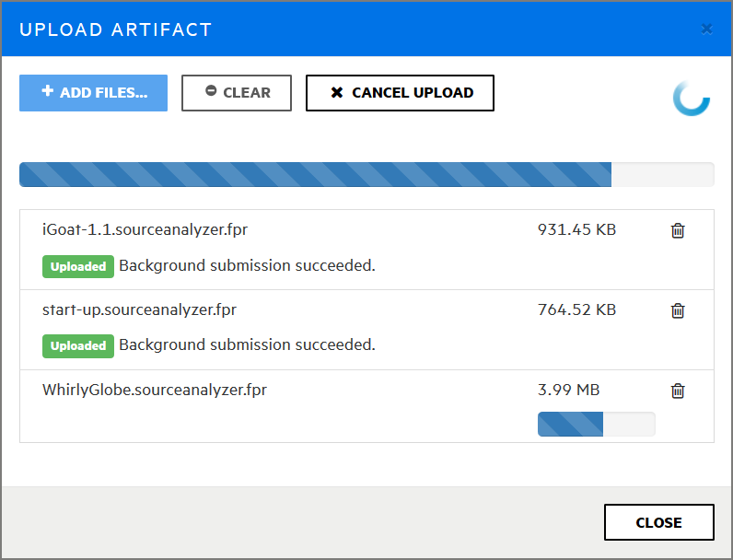The image size is (733, 560).
Task: Remove start-up.sourceanalyzer.fpr using its trash icon
Action: pos(678,311)
